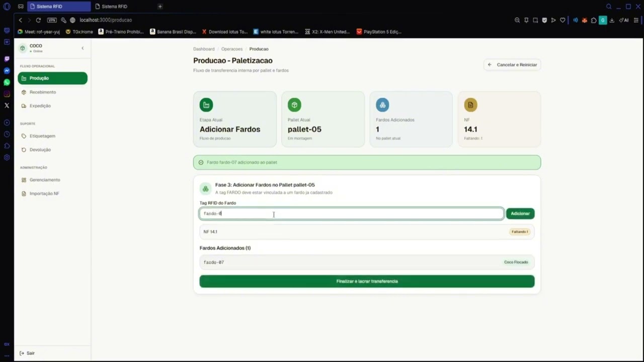Image resolution: width=644 pixels, height=362 pixels.
Task: Click the COCO workspace logo
Action: (x=23, y=48)
